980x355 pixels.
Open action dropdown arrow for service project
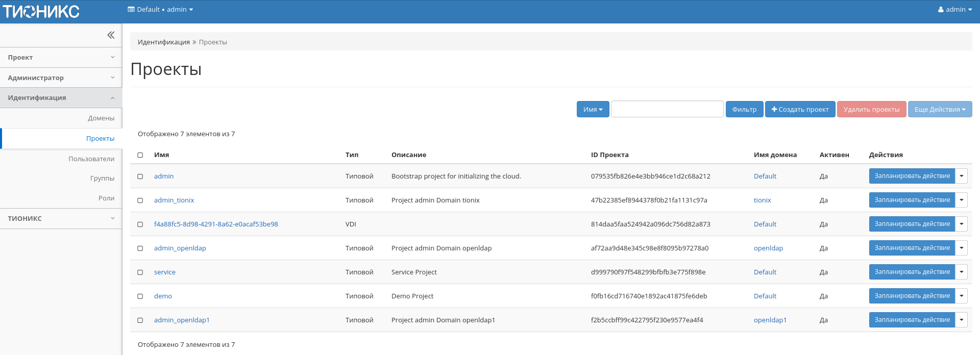[961, 272]
